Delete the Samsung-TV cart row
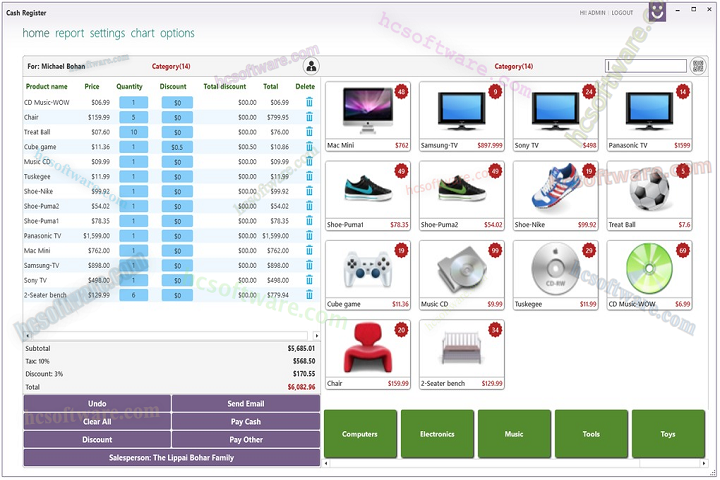 (x=310, y=265)
